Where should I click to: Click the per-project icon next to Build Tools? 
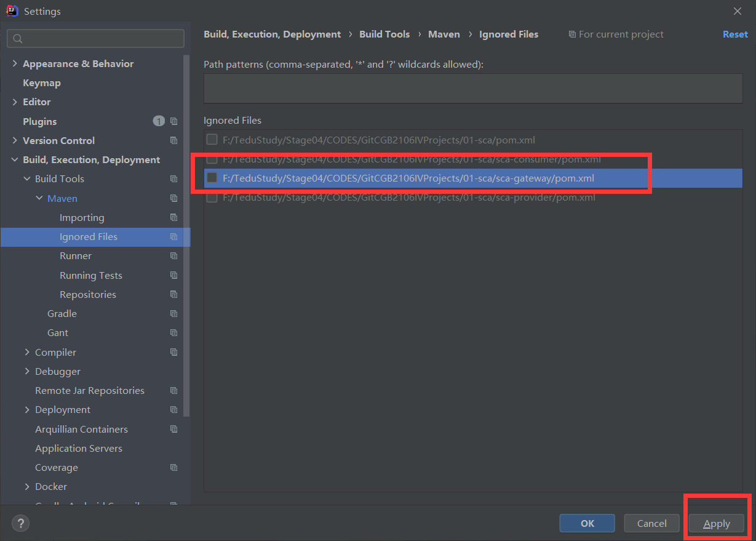point(173,178)
